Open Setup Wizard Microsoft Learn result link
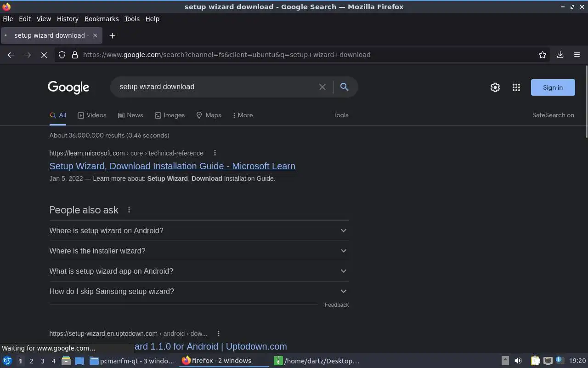588x368 pixels. pos(172,166)
